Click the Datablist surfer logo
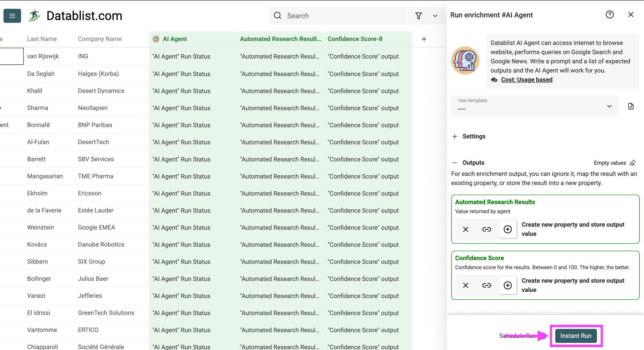The width and height of the screenshot is (644, 350). [x=34, y=15]
